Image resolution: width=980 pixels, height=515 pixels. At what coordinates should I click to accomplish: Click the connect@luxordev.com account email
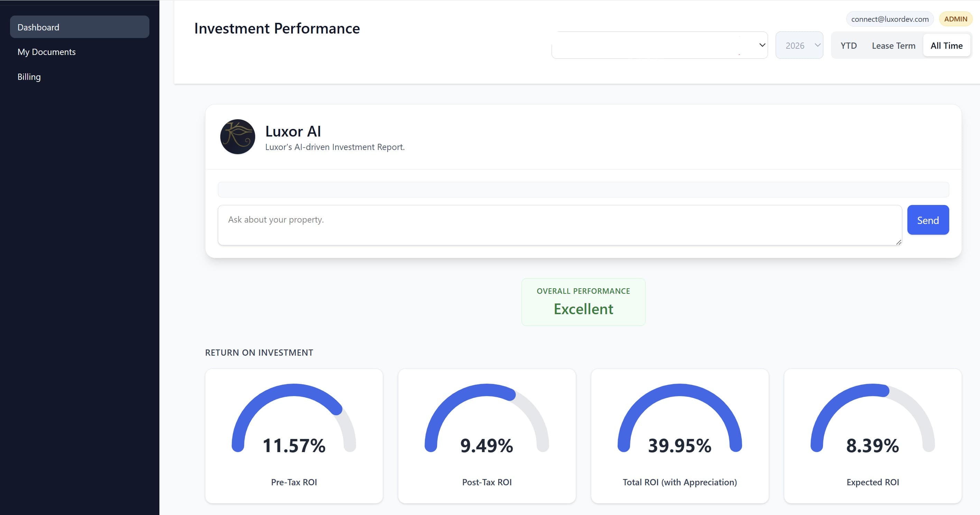[890, 19]
